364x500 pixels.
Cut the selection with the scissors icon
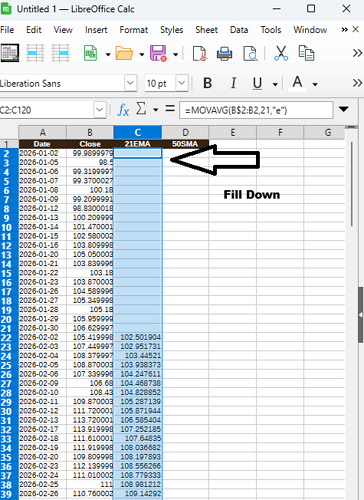point(281,53)
